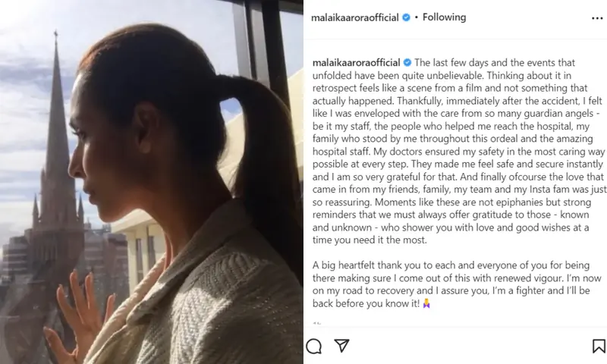Click the praying hands emoji in caption

[426, 303]
